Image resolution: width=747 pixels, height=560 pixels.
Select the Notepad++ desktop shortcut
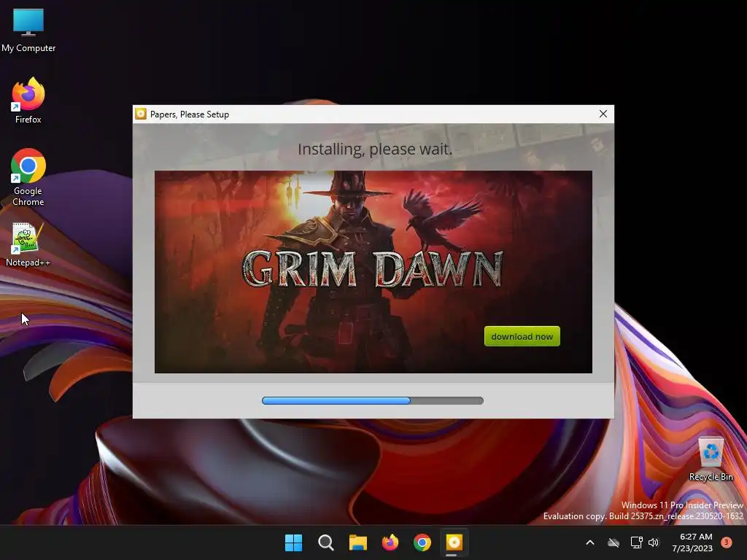click(x=28, y=245)
